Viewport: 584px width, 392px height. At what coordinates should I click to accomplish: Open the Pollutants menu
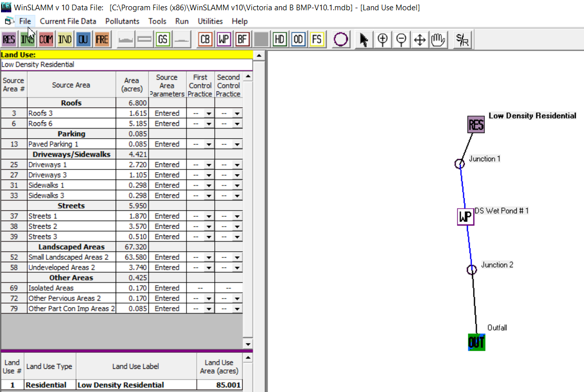[x=122, y=22]
